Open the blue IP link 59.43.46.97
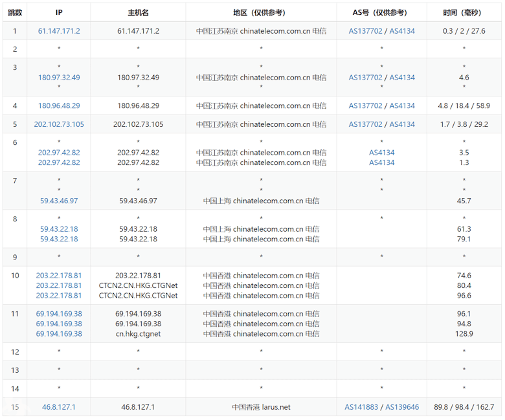 [59, 201]
